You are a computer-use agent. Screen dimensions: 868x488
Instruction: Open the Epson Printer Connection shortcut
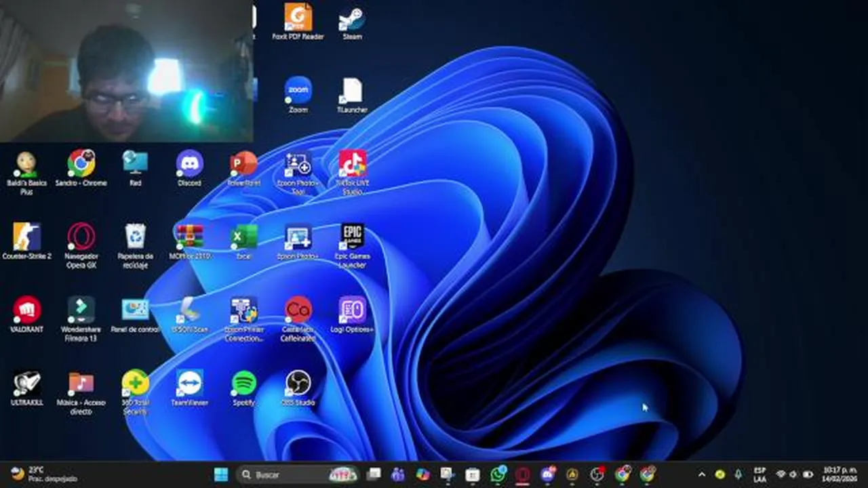243,319
